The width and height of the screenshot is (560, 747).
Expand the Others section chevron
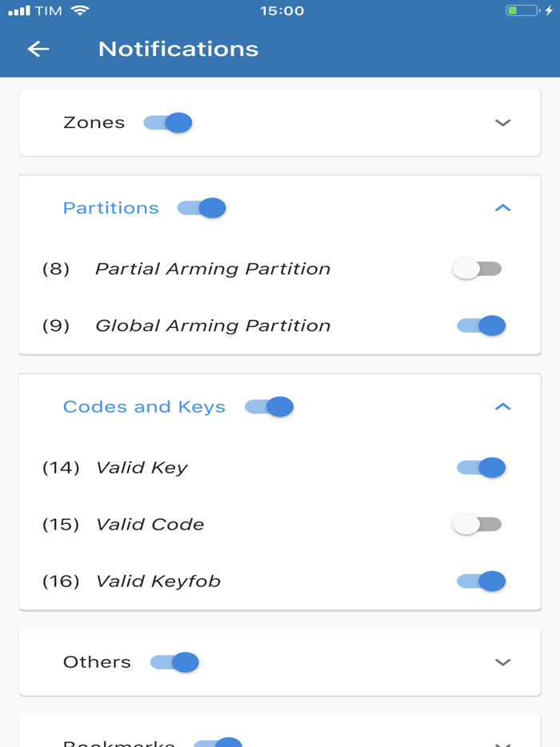[502, 662]
